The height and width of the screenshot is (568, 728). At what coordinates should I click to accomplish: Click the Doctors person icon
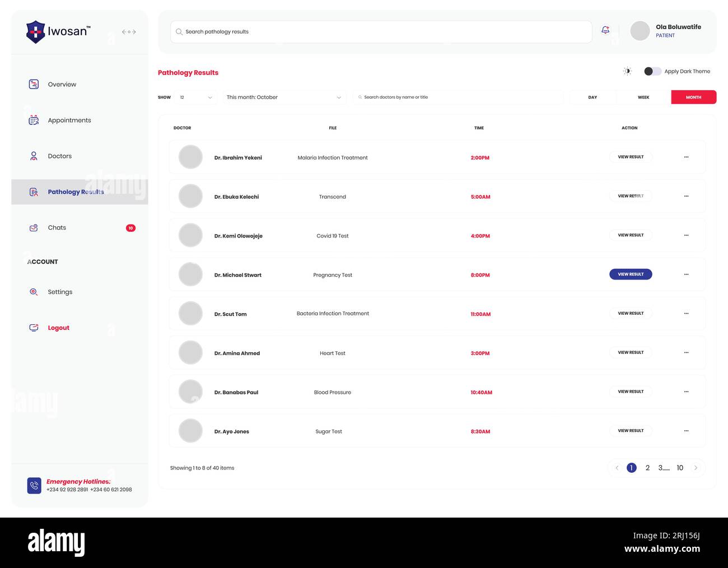pos(34,156)
